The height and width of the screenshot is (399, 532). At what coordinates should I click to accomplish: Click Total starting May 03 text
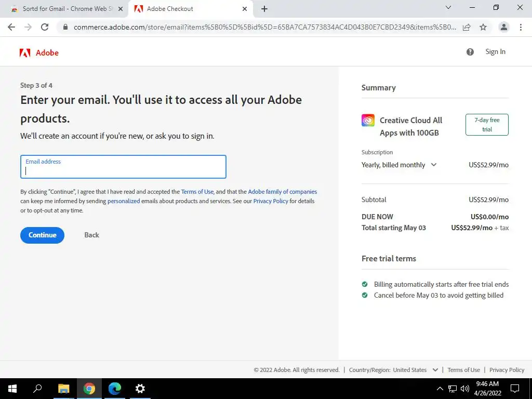point(394,228)
